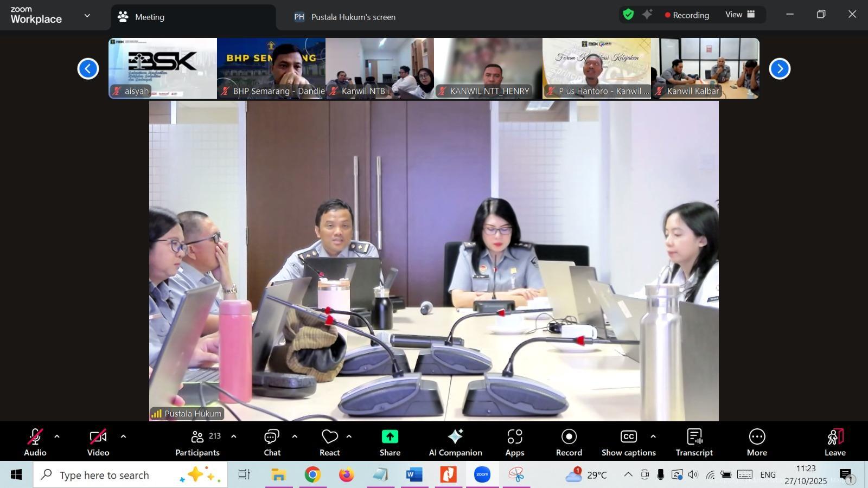Leave the meeting
This screenshot has height=488, width=868.
coord(835,442)
